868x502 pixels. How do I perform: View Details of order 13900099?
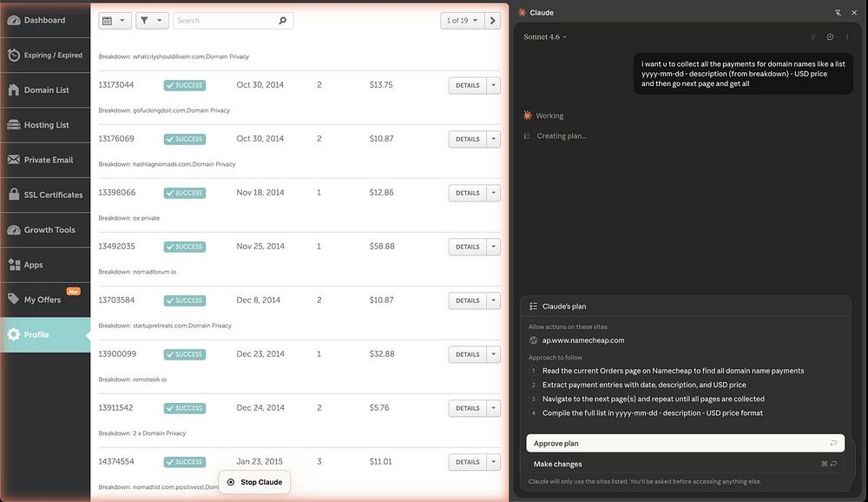[x=467, y=354]
